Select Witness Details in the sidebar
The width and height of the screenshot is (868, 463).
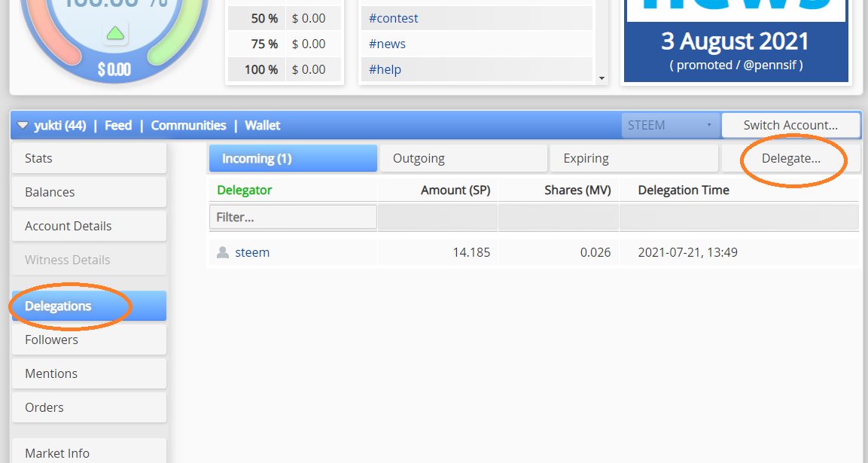(x=89, y=260)
